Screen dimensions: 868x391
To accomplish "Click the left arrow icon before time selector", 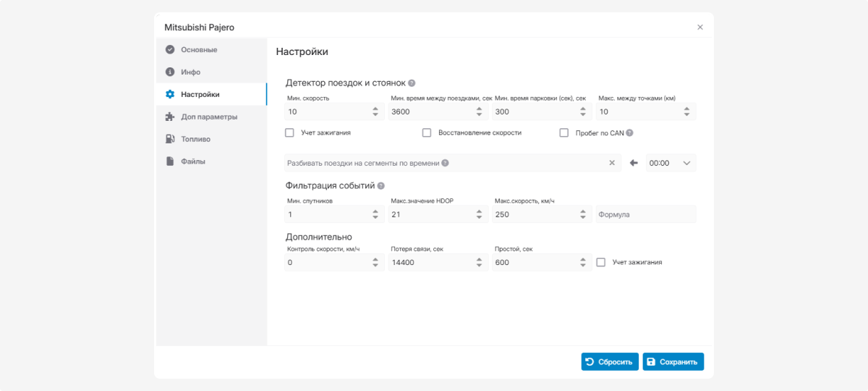I will pyautogui.click(x=634, y=164).
